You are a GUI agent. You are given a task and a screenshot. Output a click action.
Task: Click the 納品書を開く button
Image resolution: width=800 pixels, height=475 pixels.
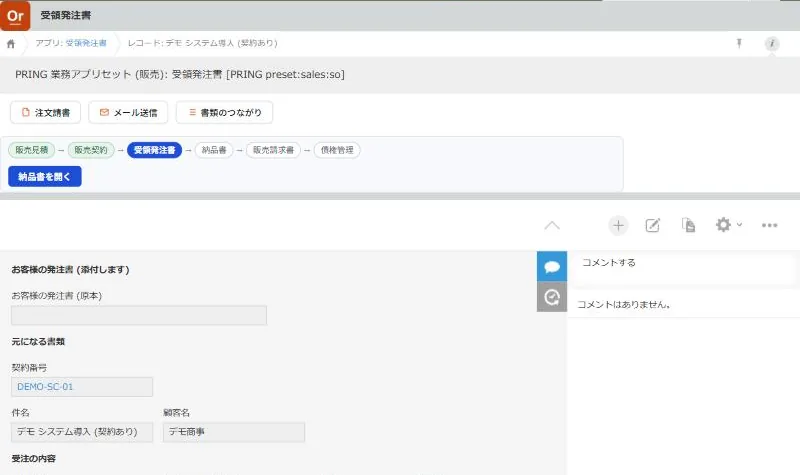coord(45,177)
